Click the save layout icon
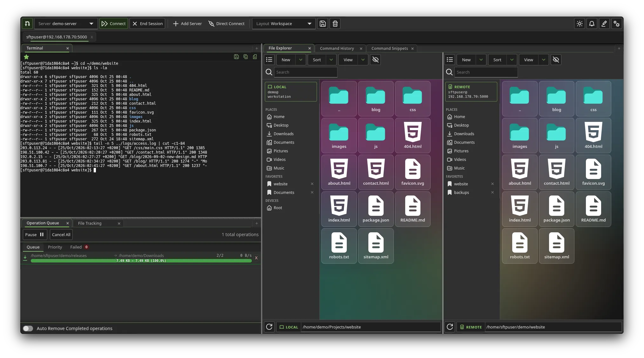The image size is (644, 358). 323,23
